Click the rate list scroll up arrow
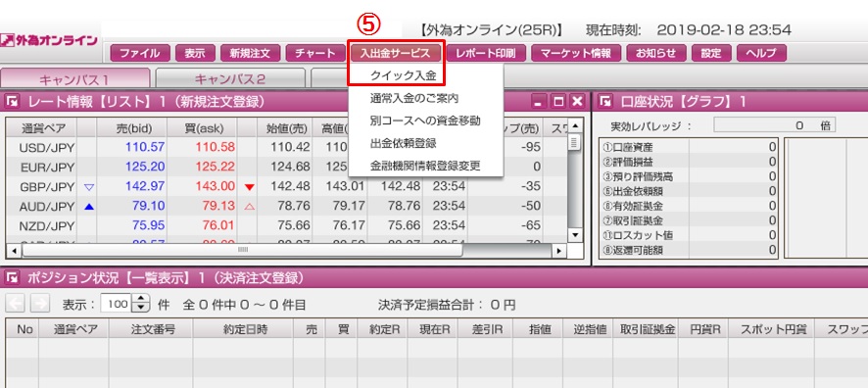The image size is (868, 388). click(x=575, y=126)
